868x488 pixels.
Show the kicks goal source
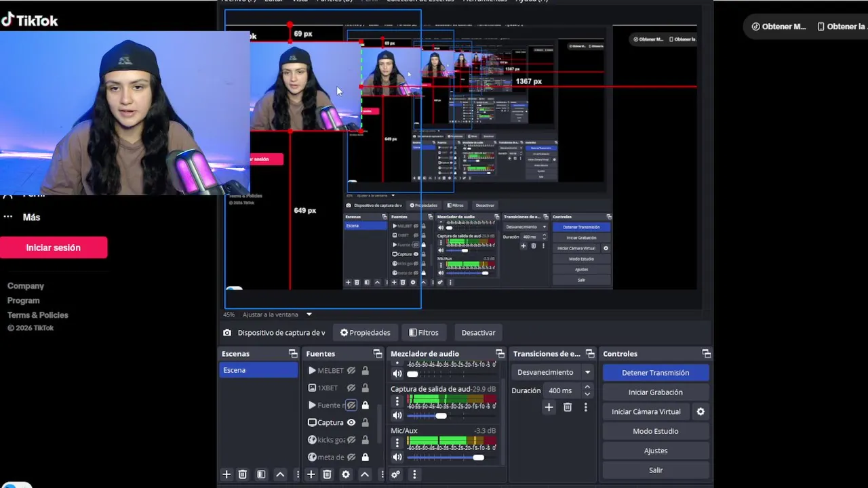click(351, 440)
